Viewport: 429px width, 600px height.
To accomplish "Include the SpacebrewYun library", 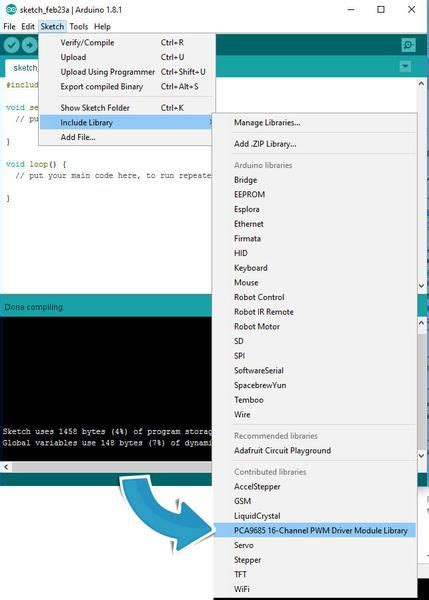I will point(315,385).
